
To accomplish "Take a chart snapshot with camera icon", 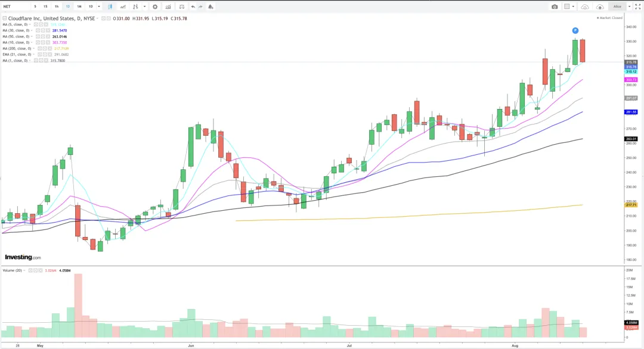I will [x=555, y=7].
